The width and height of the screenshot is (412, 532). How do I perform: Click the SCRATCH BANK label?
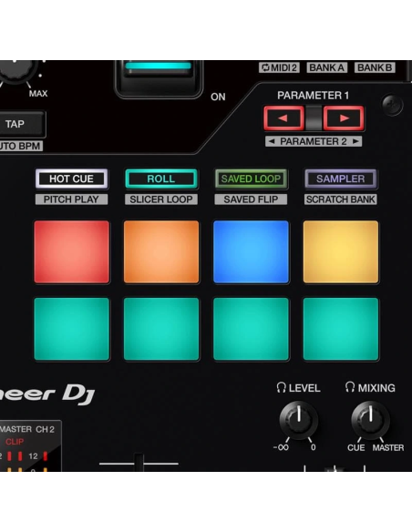pyautogui.click(x=341, y=199)
